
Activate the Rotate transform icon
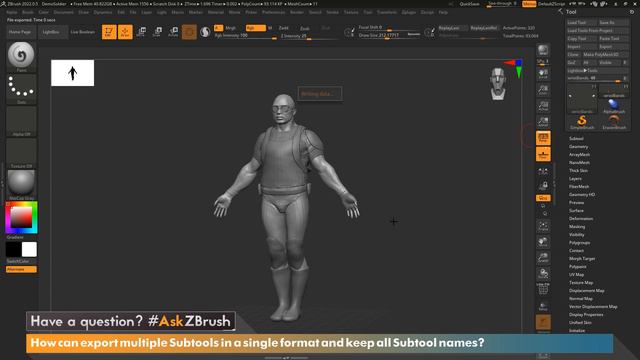(173, 32)
